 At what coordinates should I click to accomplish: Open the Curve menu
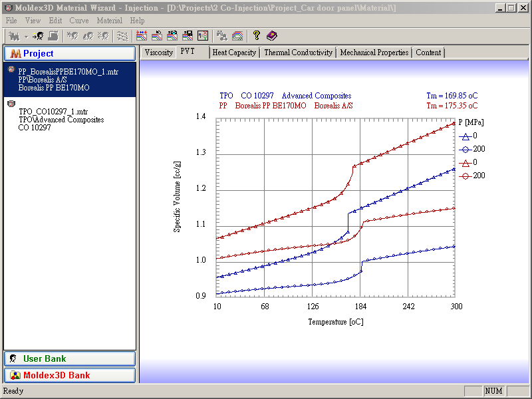click(79, 21)
